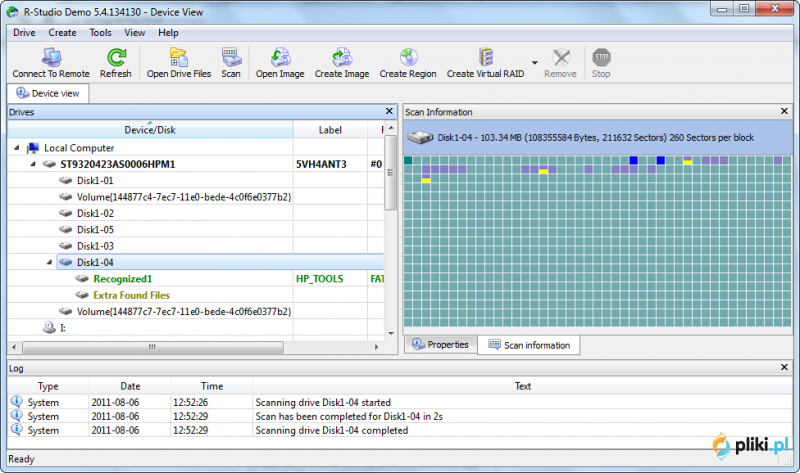800x473 pixels.
Task: Click the disk icon next to Recognized1
Action: [x=82, y=279]
